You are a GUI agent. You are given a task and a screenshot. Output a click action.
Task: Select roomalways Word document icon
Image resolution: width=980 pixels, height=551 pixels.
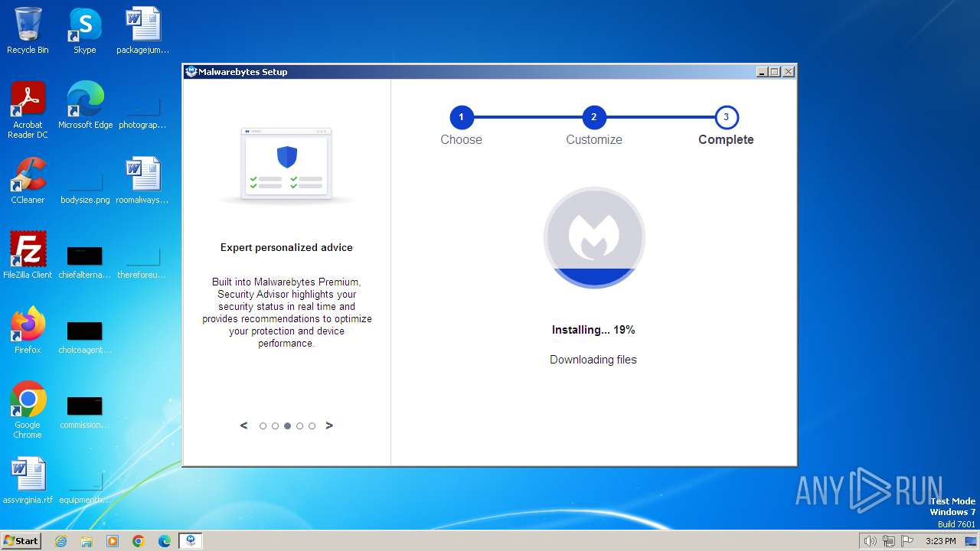point(142,181)
